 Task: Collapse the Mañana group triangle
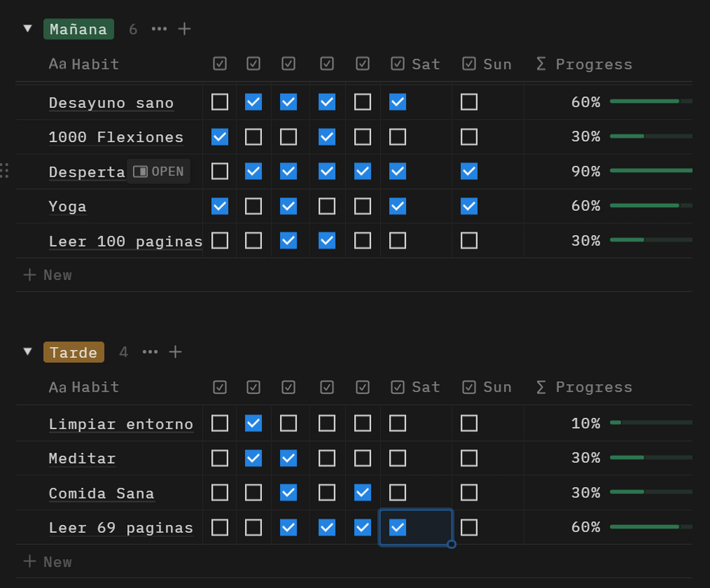[x=28, y=29]
